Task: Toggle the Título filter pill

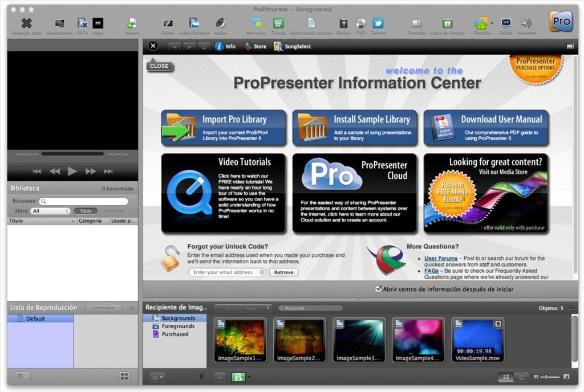Action: coord(86,211)
